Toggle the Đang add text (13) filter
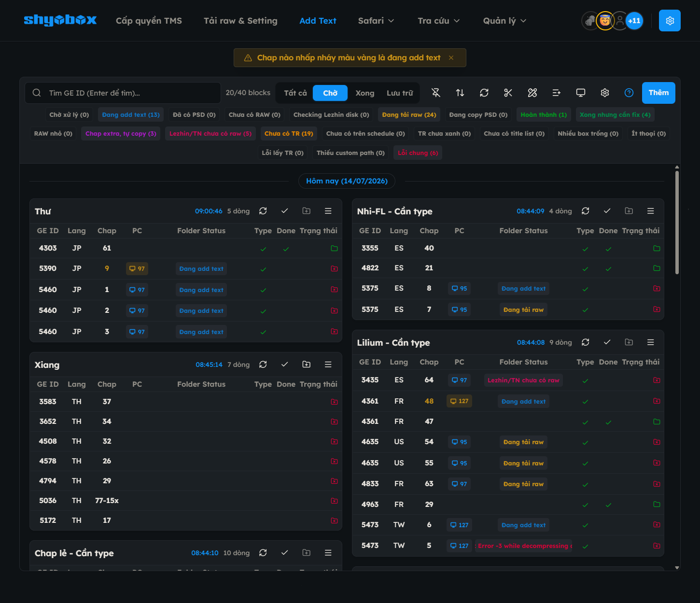This screenshot has height=603, width=700. (x=131, y=115)
